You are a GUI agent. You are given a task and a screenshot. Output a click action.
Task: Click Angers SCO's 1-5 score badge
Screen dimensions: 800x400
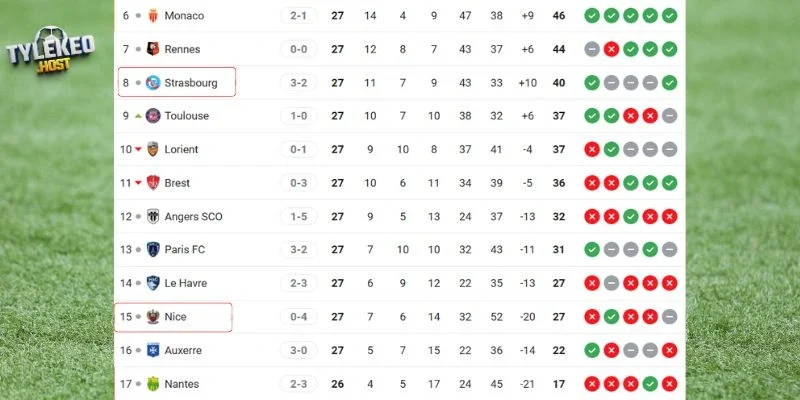tap(299, 216)
